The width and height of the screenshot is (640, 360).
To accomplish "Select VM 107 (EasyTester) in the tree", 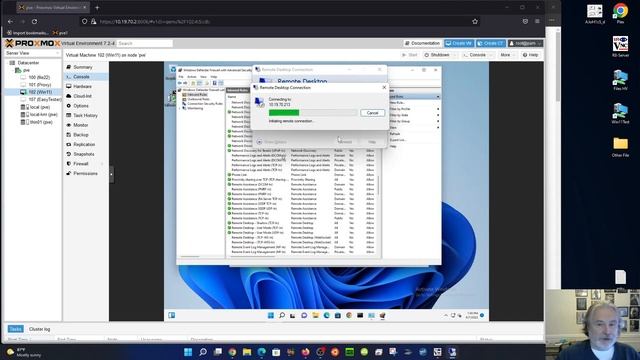I will [x=44, y=100].
